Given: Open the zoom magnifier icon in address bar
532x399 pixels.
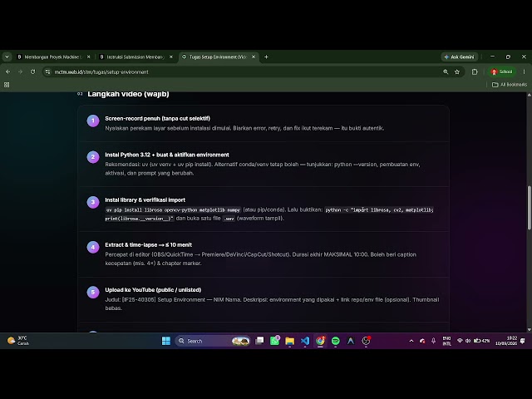Looking at the screenshot, I should coord(446,72).
